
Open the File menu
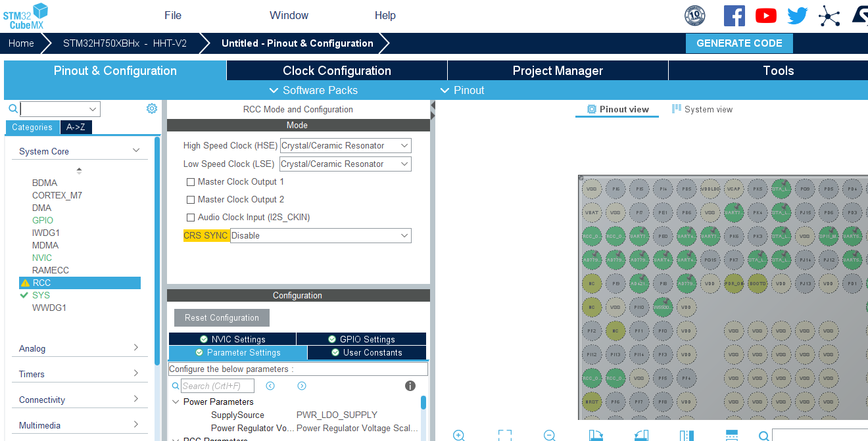click(173, 15)
